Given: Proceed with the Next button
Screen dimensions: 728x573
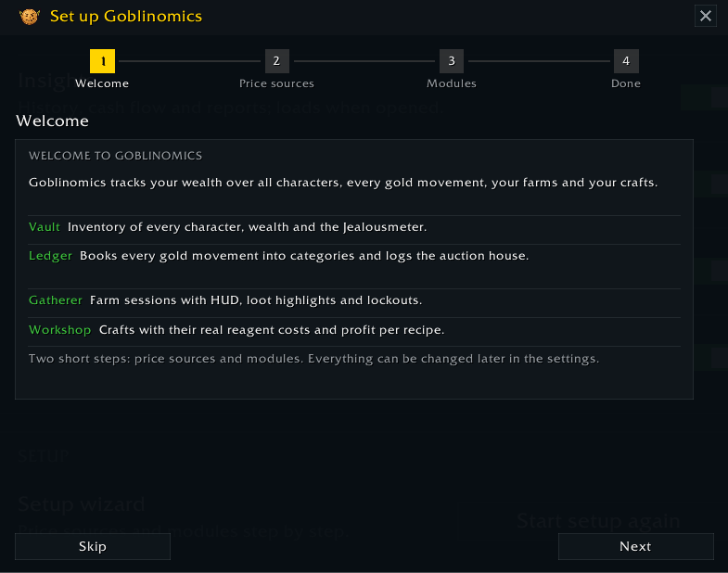Looking at the screenshot, I should click(635, 546).
